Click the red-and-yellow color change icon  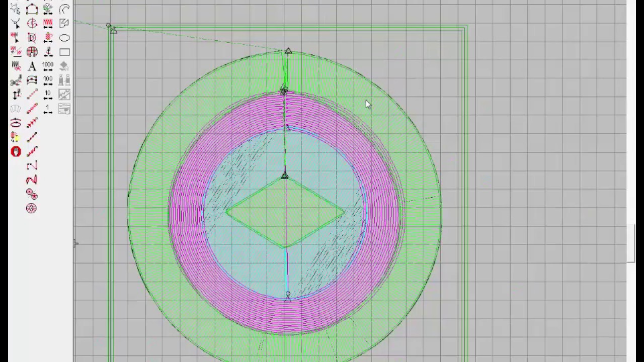16,137
